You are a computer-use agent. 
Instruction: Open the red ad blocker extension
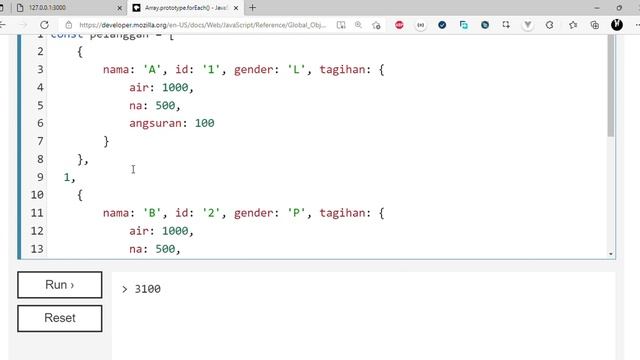tap(399, 25)
